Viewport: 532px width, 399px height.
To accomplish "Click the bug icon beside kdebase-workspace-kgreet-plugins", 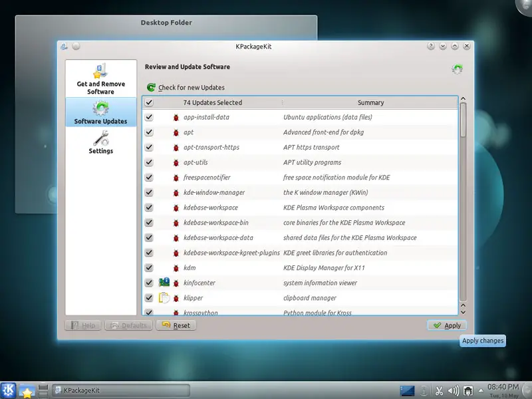I will (176, 253).
